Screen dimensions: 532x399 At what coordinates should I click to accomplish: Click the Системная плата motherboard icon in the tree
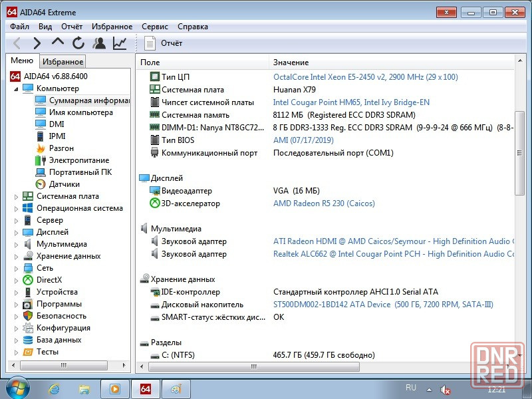click(x=27, y=196)
